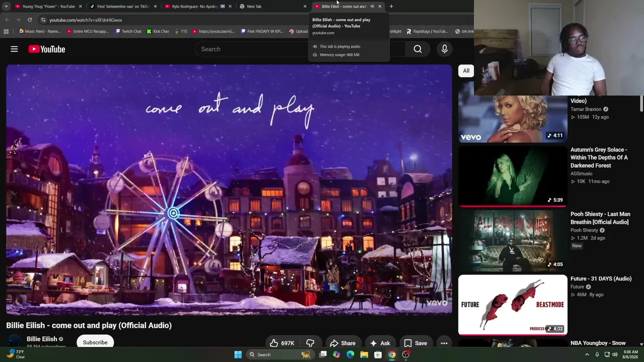Viewport: 644px width, 362px height.
Task: Open Rapidtags YouTube bookmark
Action: (427, 32)
